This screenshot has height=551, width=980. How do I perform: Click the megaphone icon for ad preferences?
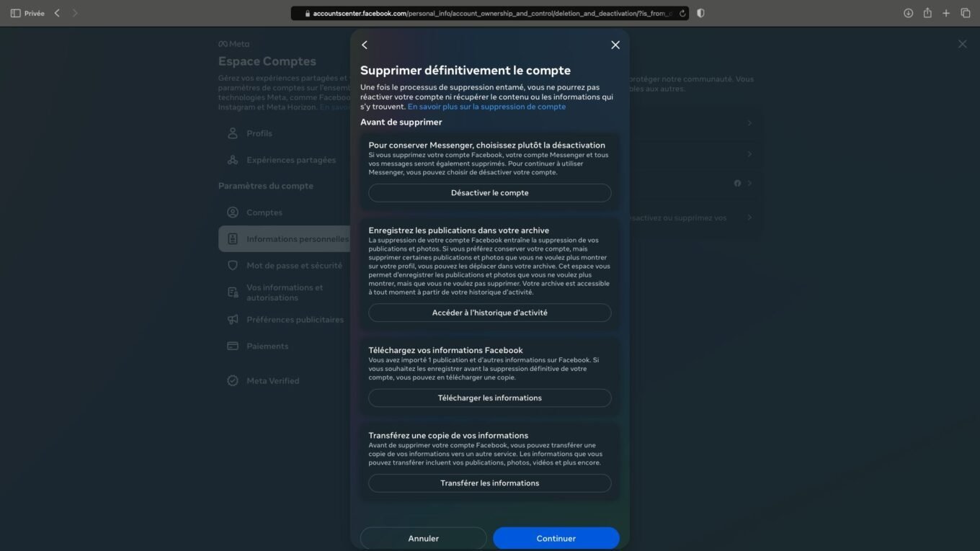pos(233,320)
